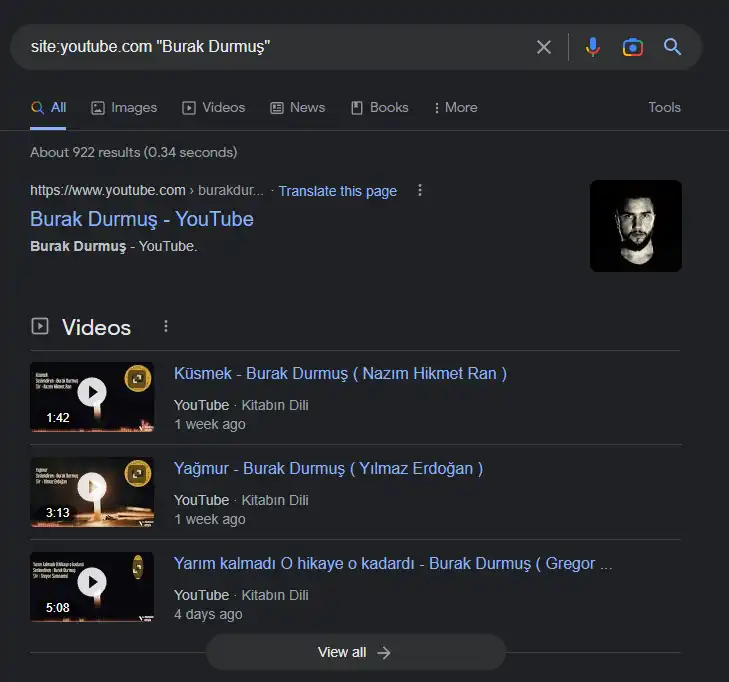Open the Burak Durmuş - YouTube result
729x682 pixels.
142,219
